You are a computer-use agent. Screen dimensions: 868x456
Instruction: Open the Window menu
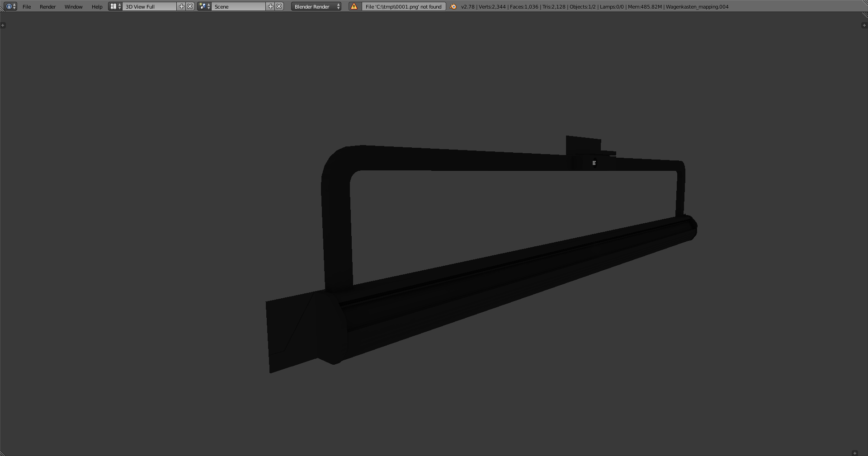73,7
